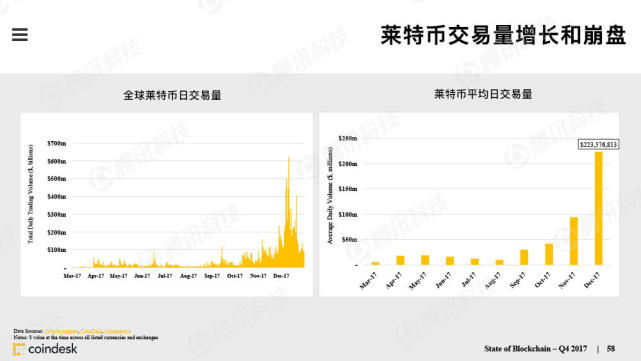The image size is (641, 361).
Task: Select the Oct-17 bar in right chart
Action: (x=549, y=254)
